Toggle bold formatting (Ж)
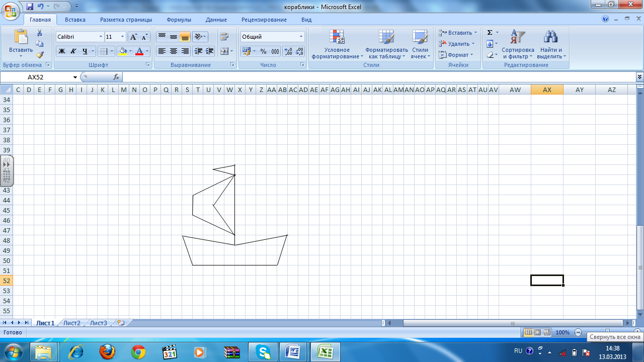Image resolution: width=644 pixels, height=362 pixels. click(x=62, y=51)
